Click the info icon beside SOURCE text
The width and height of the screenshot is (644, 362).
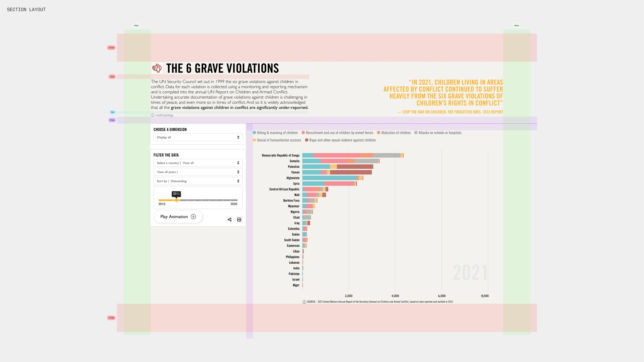[304, 302]
